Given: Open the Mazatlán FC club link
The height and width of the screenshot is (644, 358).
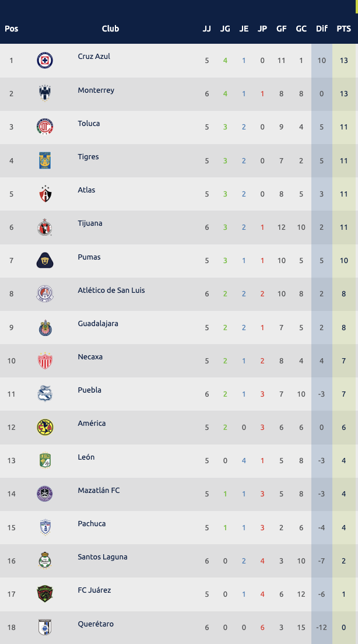Looking at the screenshot, I should [x=99, y=491].
